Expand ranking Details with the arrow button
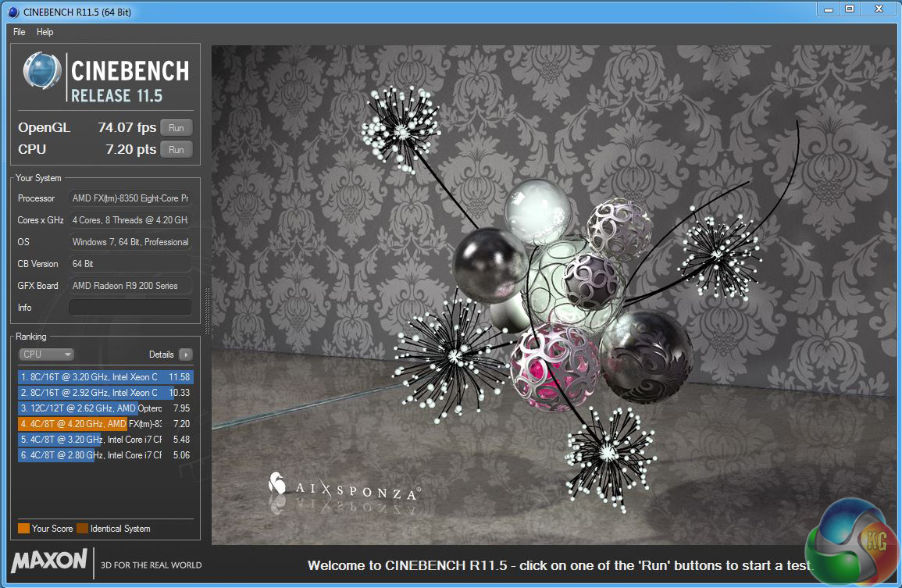The width and height of the screenshot is (902, 588). (185, 355)
